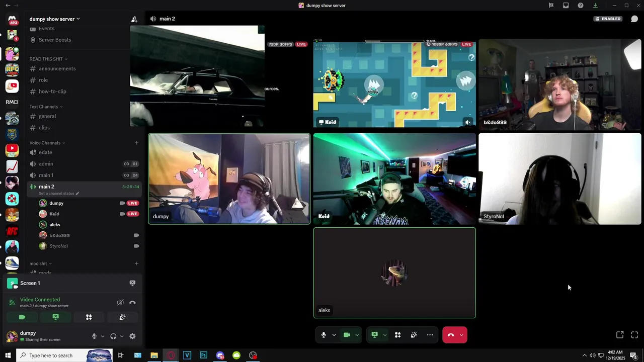Enter full screen mode for the call
Viewport: 644px width, 362px height.
pos(634,335)
